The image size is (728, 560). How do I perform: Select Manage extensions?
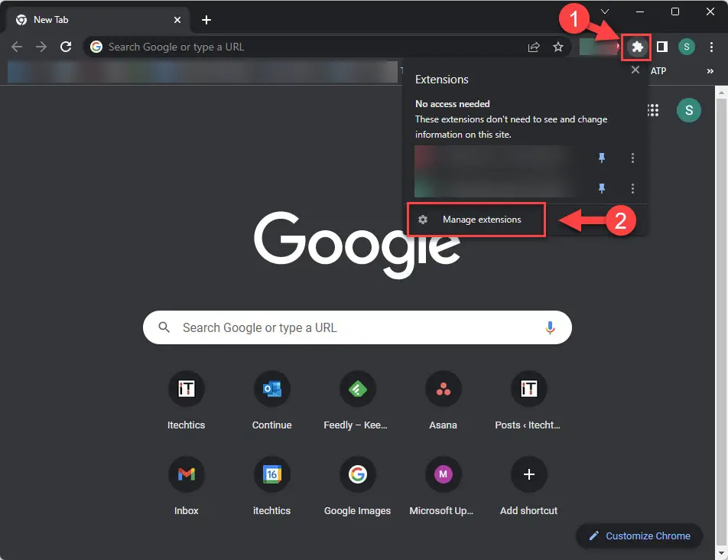(476, 219)
